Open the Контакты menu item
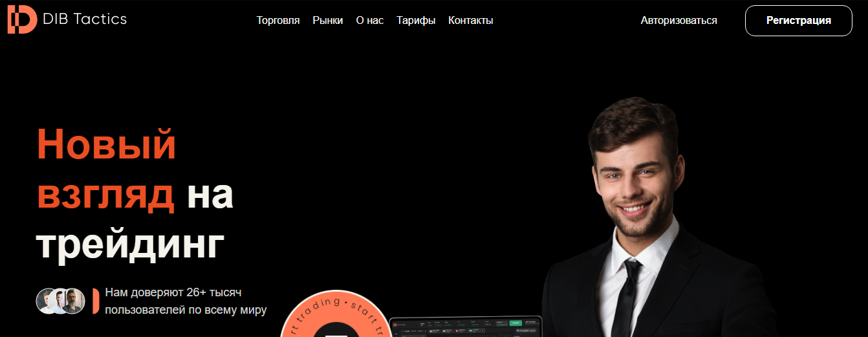Image resolution: width=868 pixels, height=337 pixels. click(x=471, y=21)
